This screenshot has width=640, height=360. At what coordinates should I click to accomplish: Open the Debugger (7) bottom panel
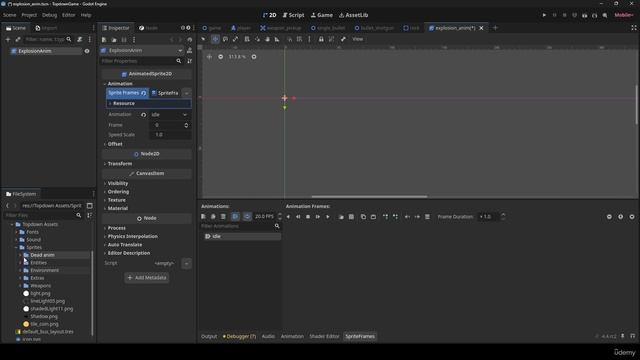pyautogui.click(x=240, y=336)
